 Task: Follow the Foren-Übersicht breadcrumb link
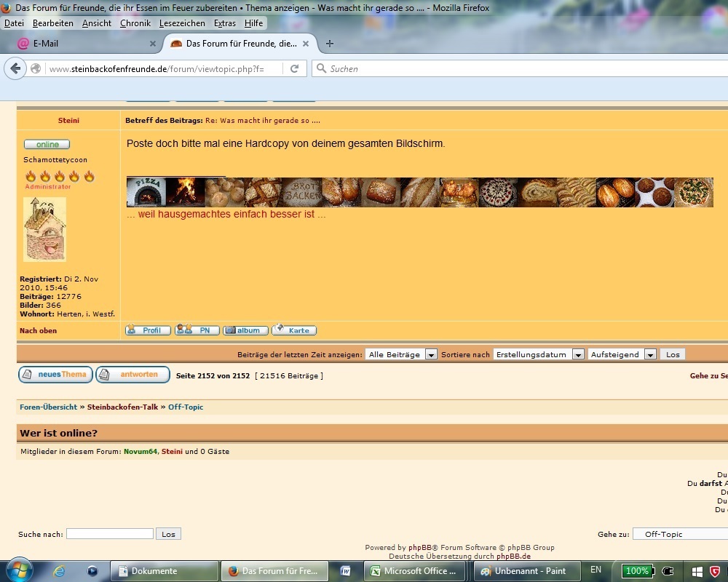pos(48,407)
